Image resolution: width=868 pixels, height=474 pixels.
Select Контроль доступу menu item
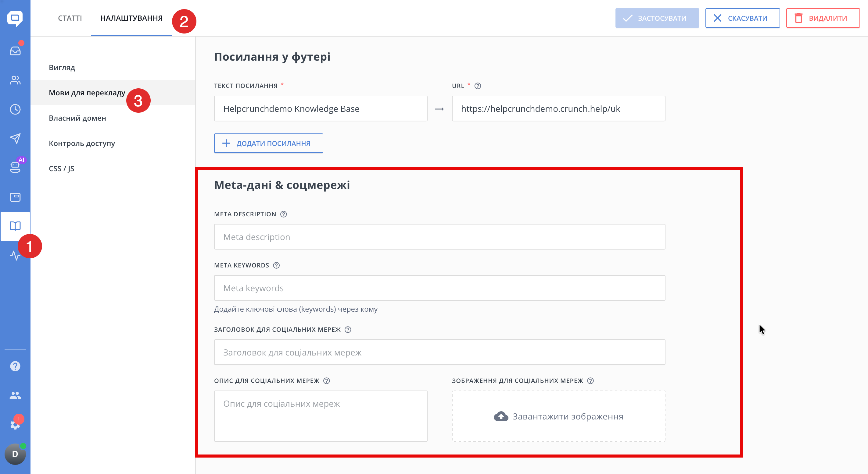click(82, 143)
